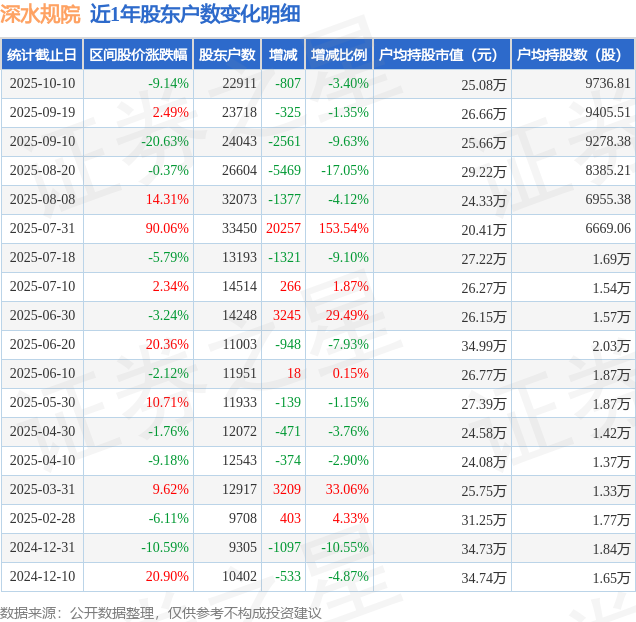Viewport: 636px width, 622px height.
Task: Click the 深水规院 stock name title
Action: [40, 14]
